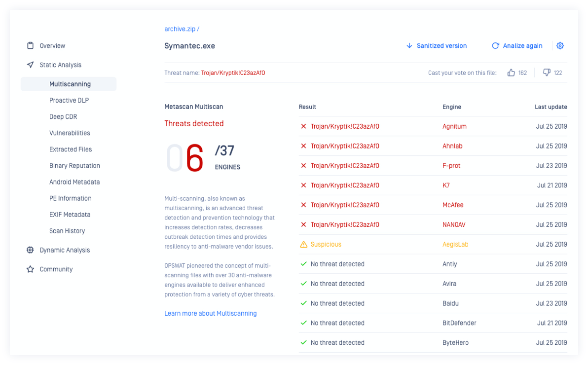Open the Proactive DLP section
Viewport: 588px width, 365px height.
69,101
